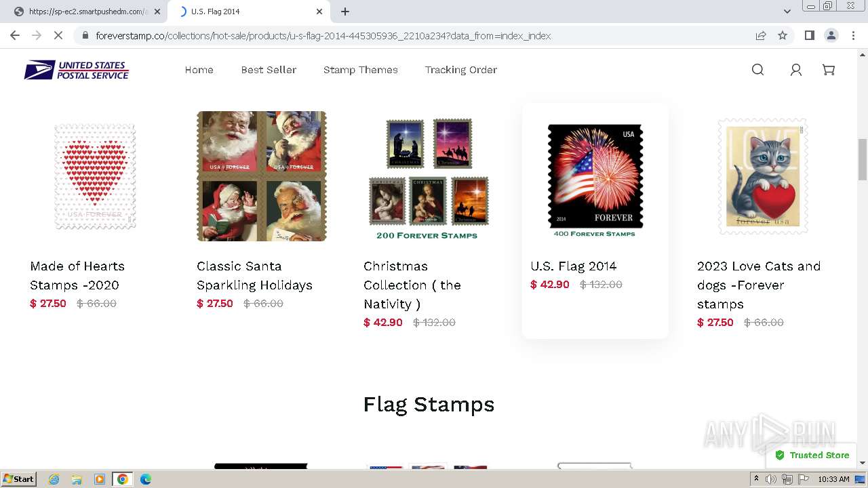The height and width of the screenshot is (488, 868).
Task: Open the site search magnifier icon
Action: 757,70
